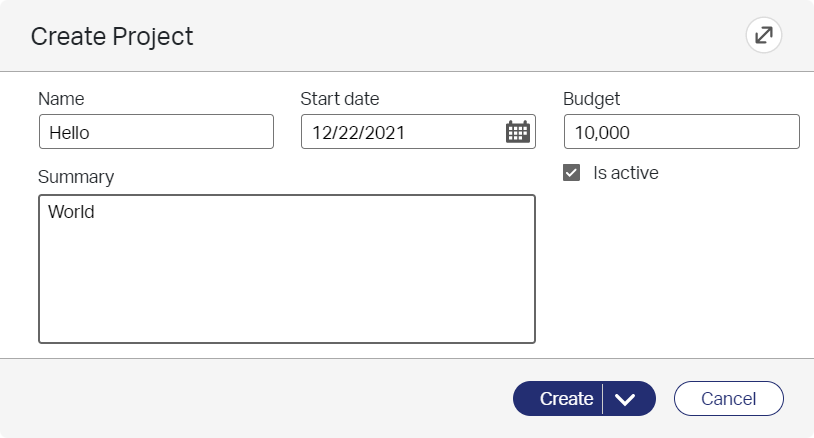Open the calendar date picker
Image resolution: width=814 pixels, height=438 pixels.
click(517, 132)
